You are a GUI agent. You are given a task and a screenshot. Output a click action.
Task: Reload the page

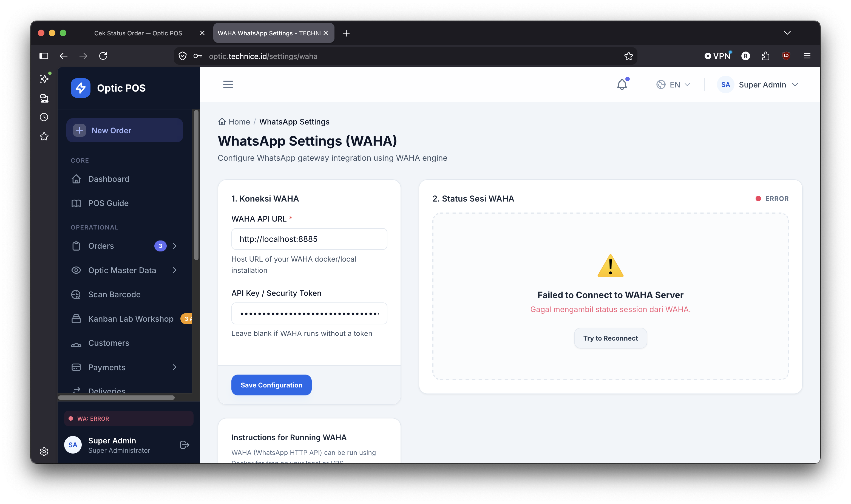[103, 56]
